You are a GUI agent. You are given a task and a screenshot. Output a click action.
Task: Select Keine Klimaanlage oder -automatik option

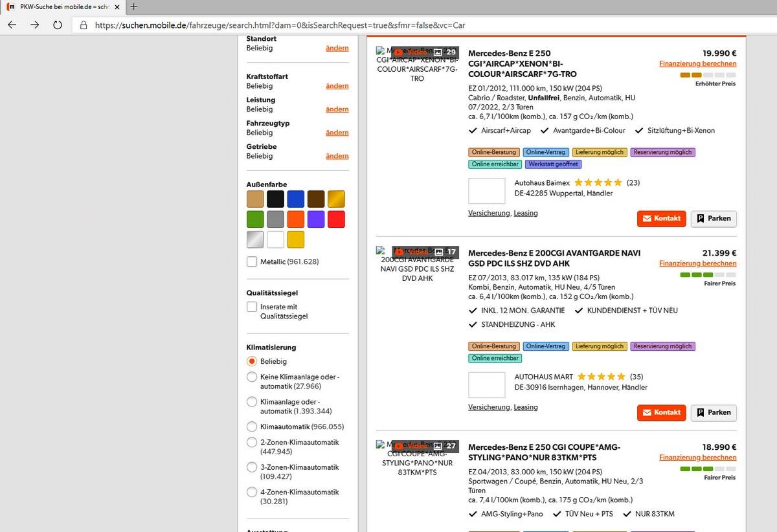click(x=252, y=377)
